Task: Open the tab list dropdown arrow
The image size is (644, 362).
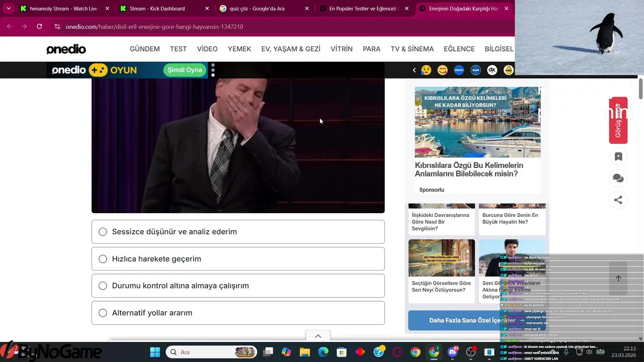Action: (x=9, y=9)
